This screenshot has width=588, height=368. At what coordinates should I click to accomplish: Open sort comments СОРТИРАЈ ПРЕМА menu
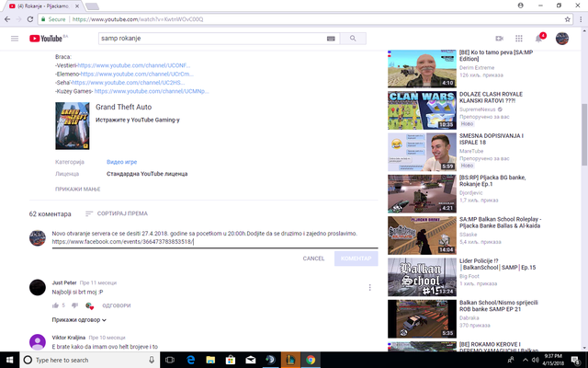coord(117,213)
